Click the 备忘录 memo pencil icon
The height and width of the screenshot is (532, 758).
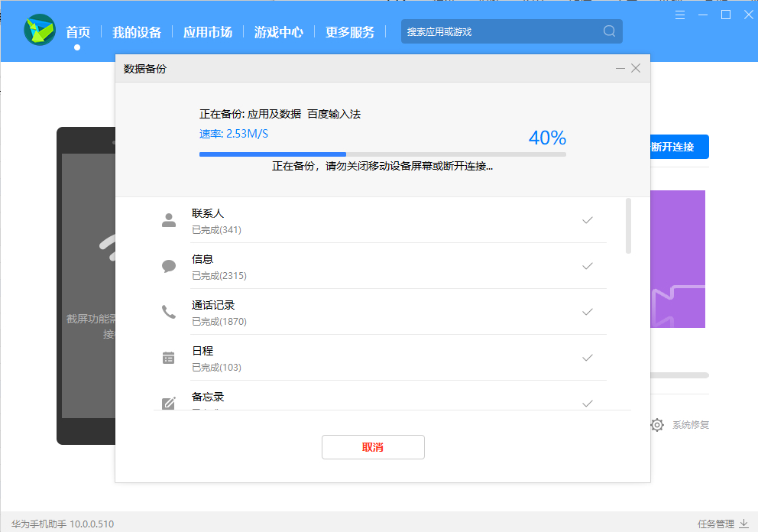point(169,402)
